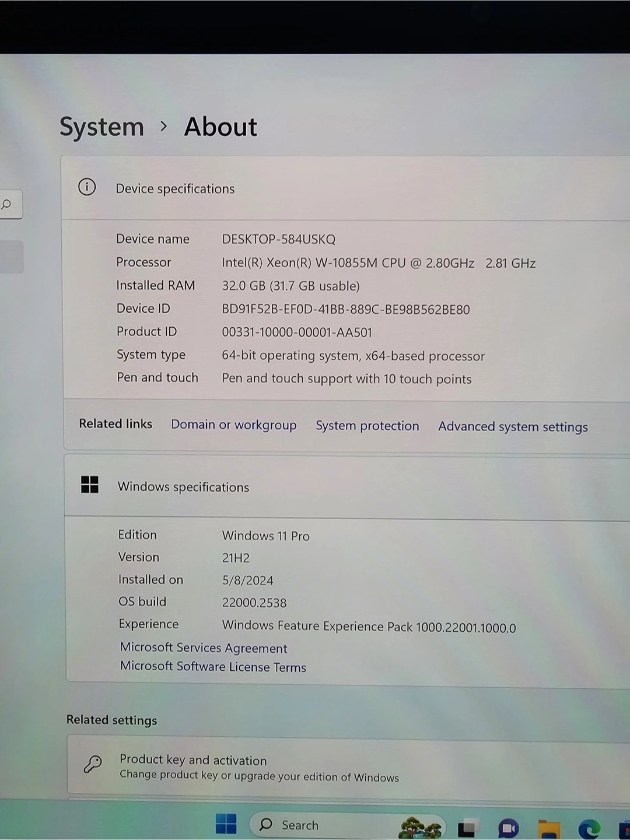Viewport: 630px width, 840px height.
Task: Click the Windows specifications logo icon
Action: coord(90,484)
